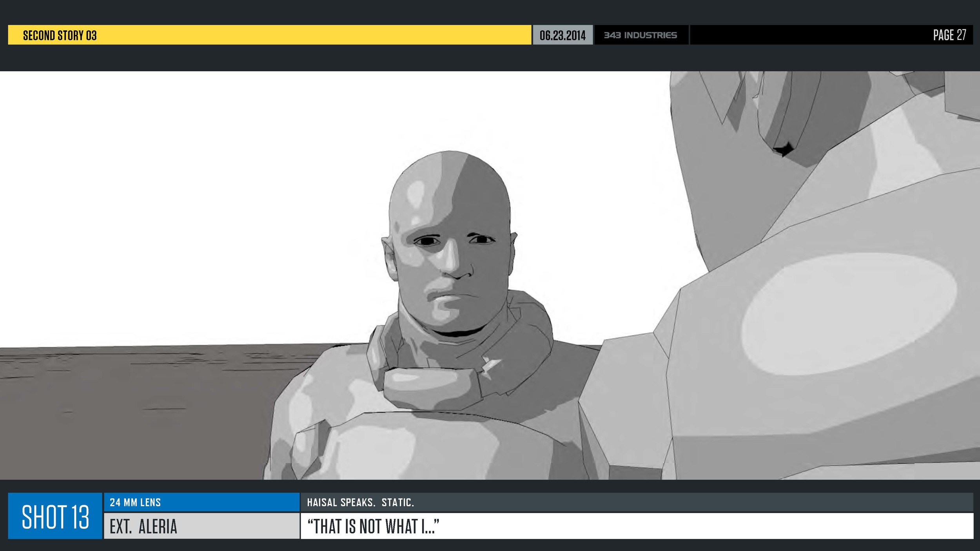Click the 'HAISAL SPEAKS. STATIC.' note
This screenshot has height=551, width=980.
[x=361, y=502]
